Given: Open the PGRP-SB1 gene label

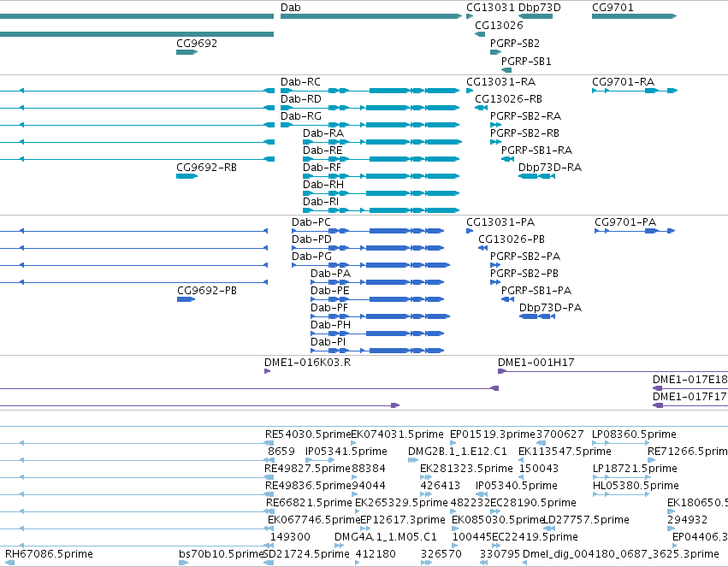Looking at the screenshot, I should pyautogui.click(x=526, y=62).
